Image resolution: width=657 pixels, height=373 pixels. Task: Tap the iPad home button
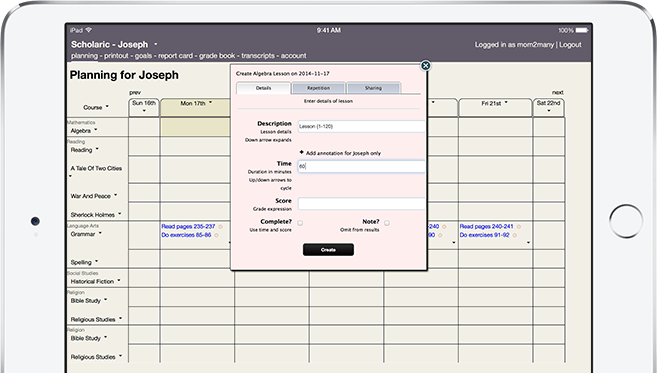point(626,221)
